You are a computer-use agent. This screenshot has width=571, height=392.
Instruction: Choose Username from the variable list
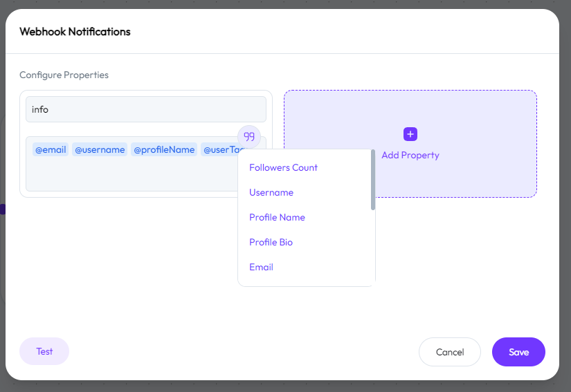[x=271, y=192]
